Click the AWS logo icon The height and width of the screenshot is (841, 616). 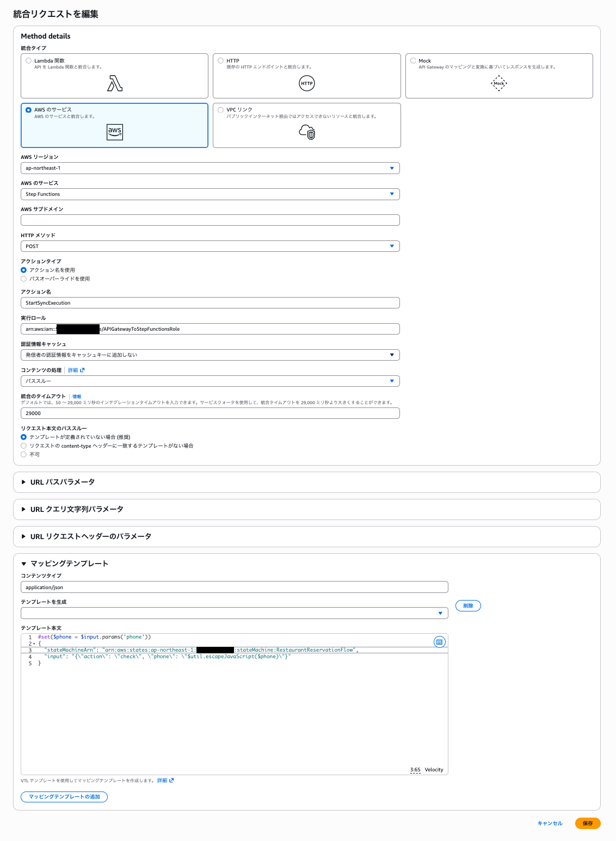[x=115, y=132]
